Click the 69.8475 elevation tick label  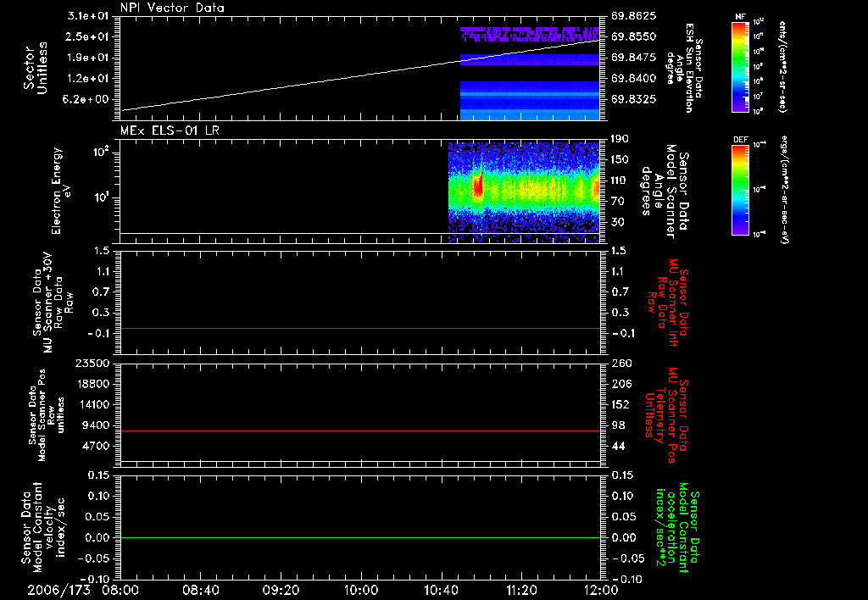pos(634,58)
